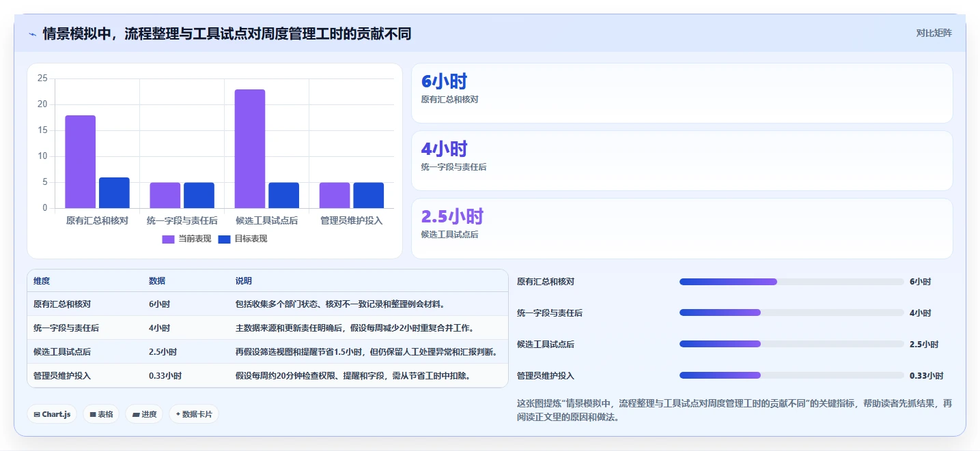Click the table cell 统一字段与责任后
The height and width of the screenshot is (451, 980).
(x=66, y=328)
